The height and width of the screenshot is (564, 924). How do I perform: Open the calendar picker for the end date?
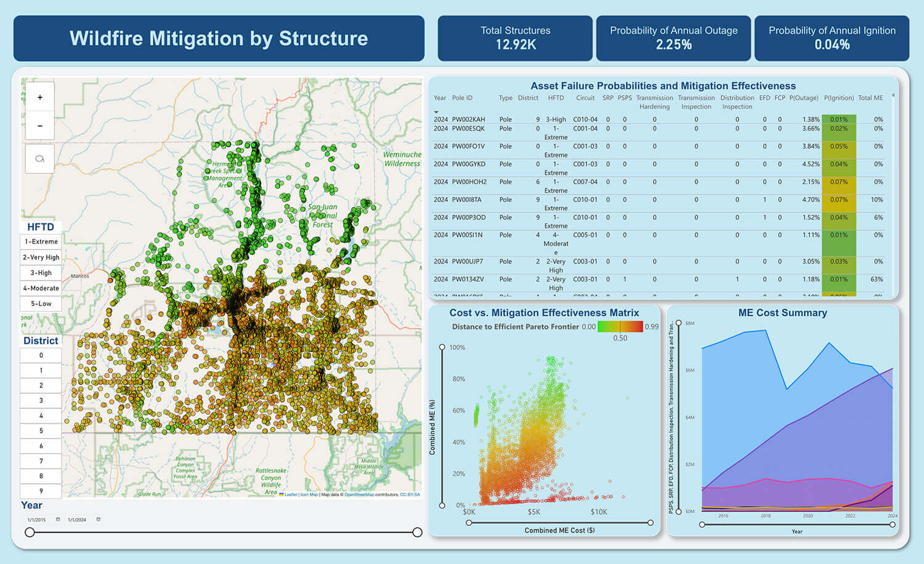coord(97,519)
